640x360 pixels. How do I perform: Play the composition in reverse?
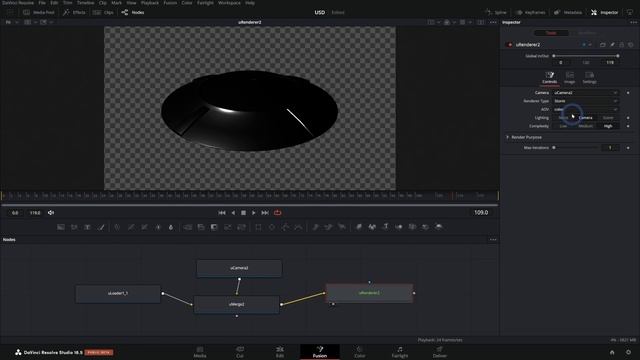tap(233, 213)
